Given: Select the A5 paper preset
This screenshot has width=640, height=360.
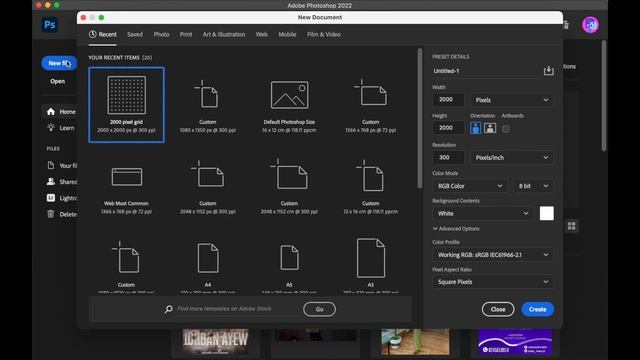Looking at the screenshot, I should pos(289,263).
